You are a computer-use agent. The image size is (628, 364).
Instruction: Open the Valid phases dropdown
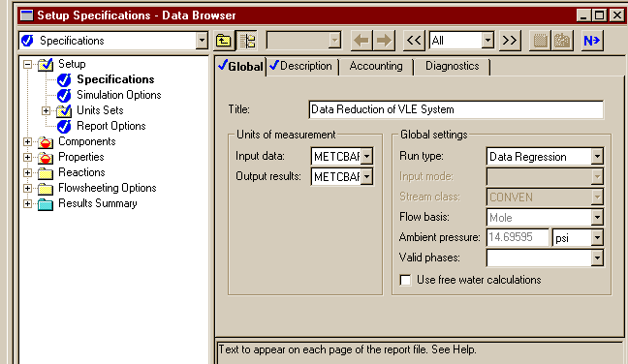(x=597, y=258)
